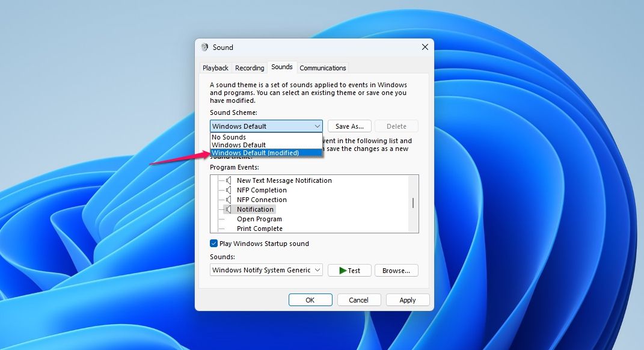The height and width of the screenshot is (350, 644).
Task: Open the Recording tab
Action: 249,67
